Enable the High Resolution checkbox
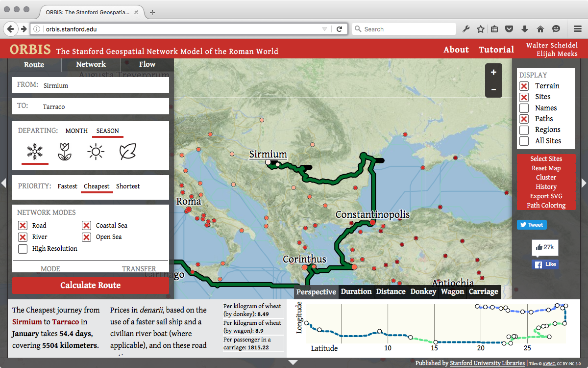 coord(23,249)
